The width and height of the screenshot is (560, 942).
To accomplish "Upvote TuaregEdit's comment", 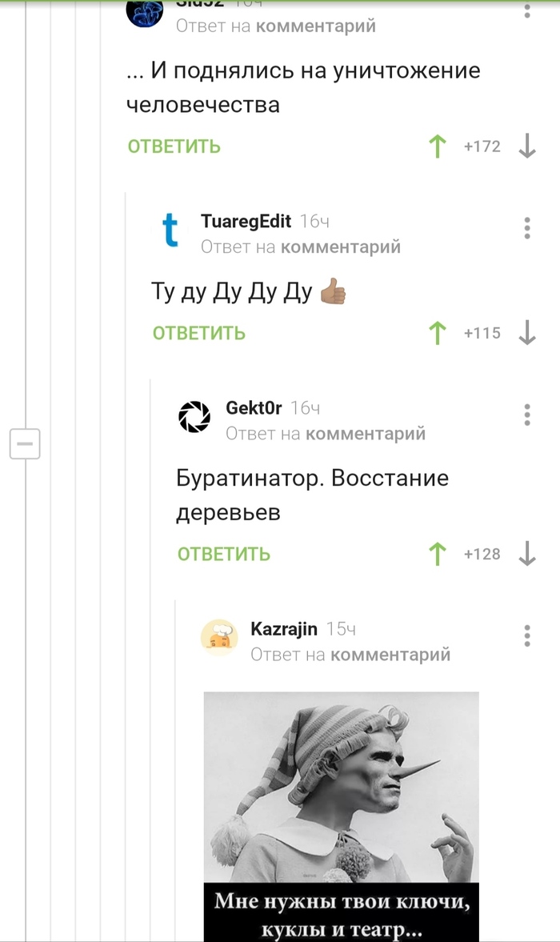I will click(438, 333).
